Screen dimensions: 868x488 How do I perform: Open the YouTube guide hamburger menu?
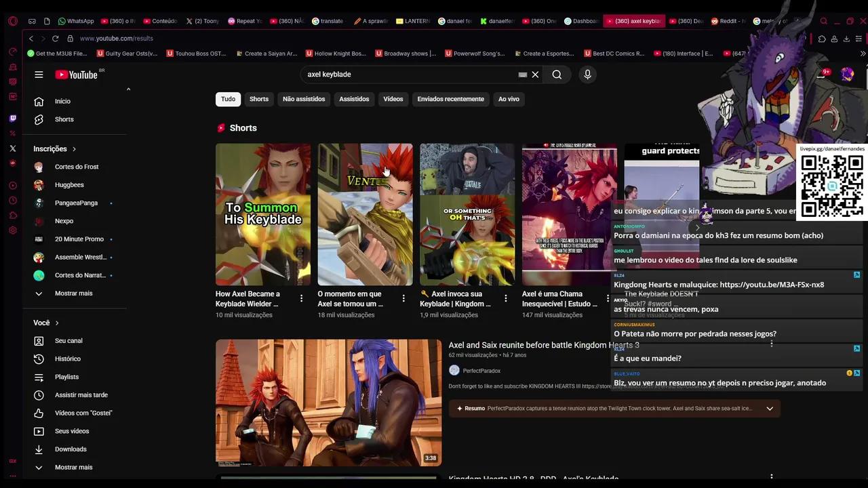click(x=39, y=75)
